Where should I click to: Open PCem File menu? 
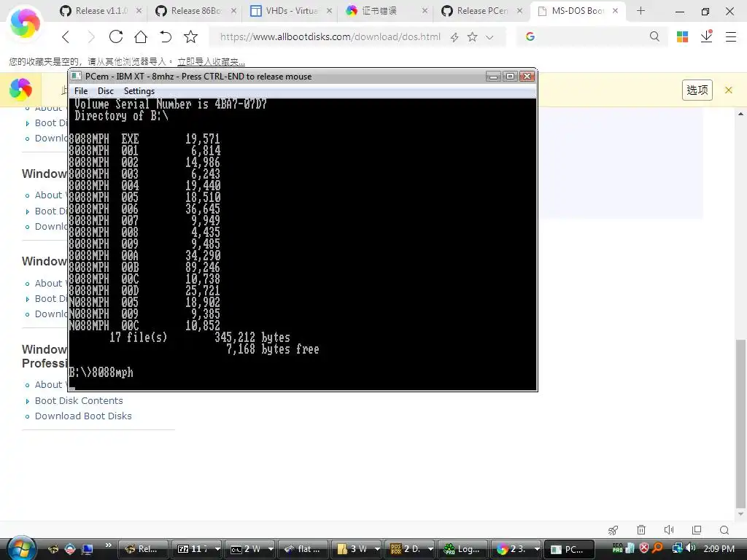81,91
